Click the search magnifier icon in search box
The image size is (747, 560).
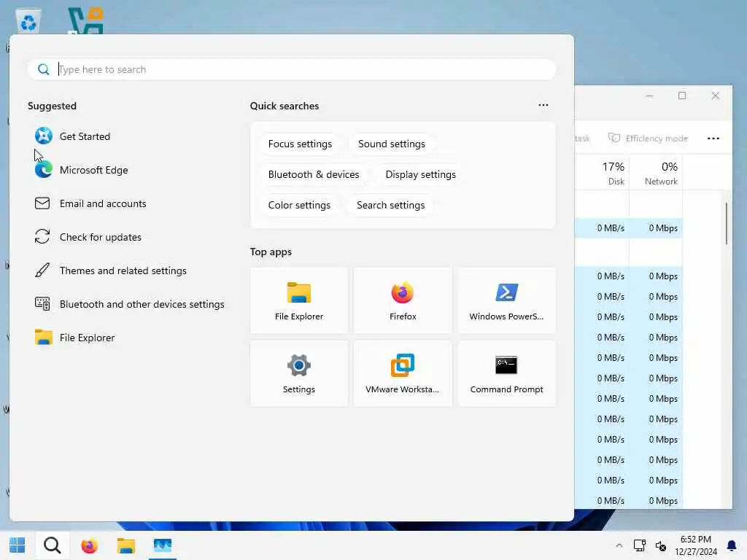[43, 69]
